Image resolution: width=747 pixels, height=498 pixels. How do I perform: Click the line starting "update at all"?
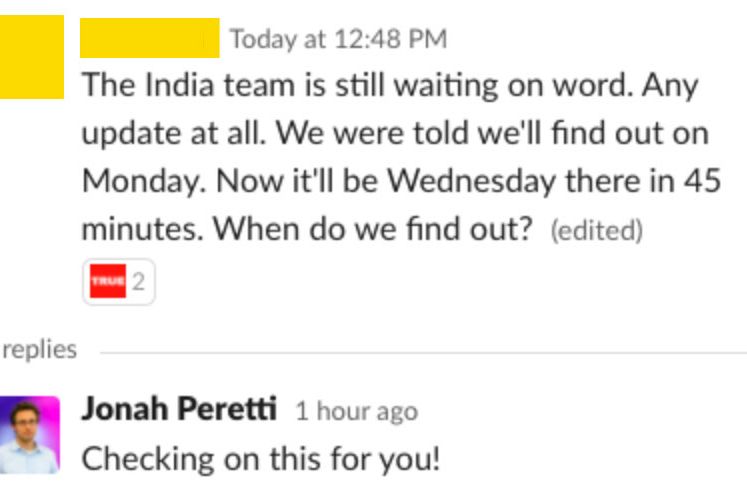click(395, 134)
